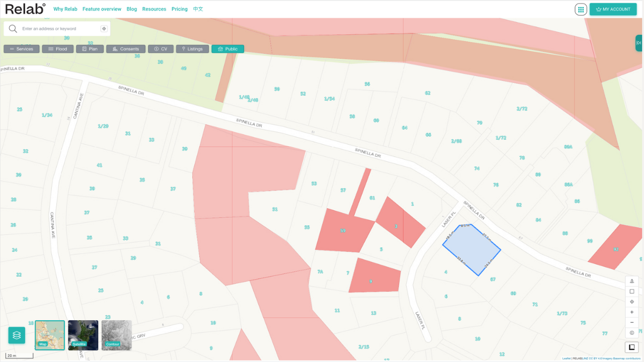Viewport: 644px width, 362px height.
Task: Click the locate crosshair in search box
Action: point(104,29)
